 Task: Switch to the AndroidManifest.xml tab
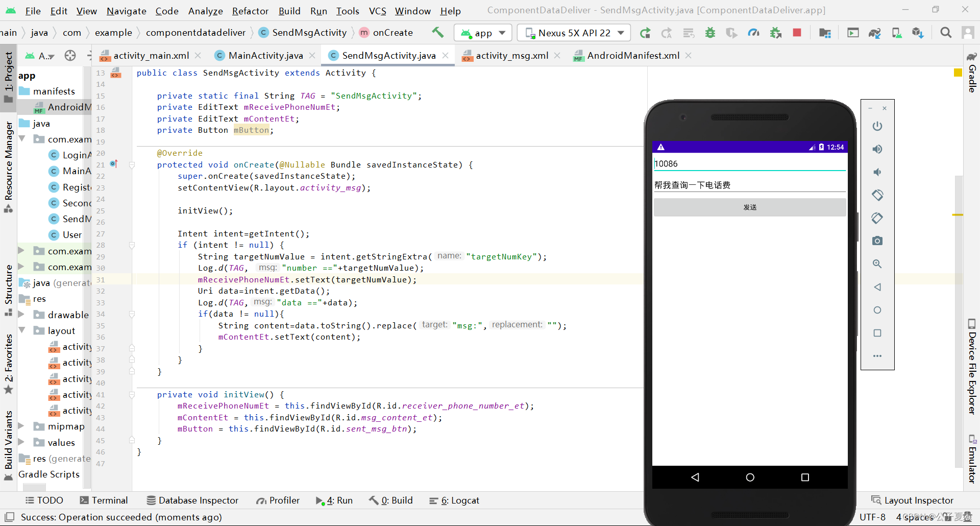(633, 55)
